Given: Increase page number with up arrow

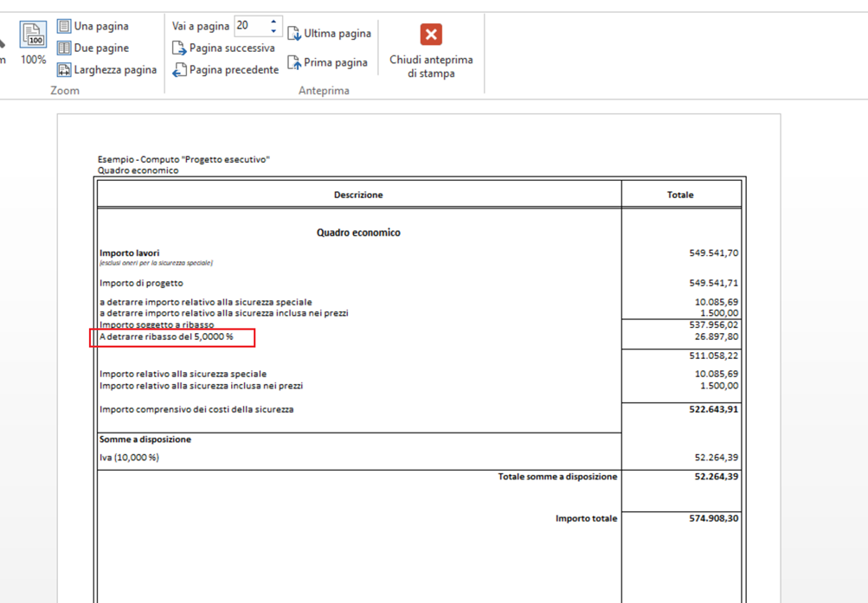Looking at the screenshot, I should click(x=273, y=22).
